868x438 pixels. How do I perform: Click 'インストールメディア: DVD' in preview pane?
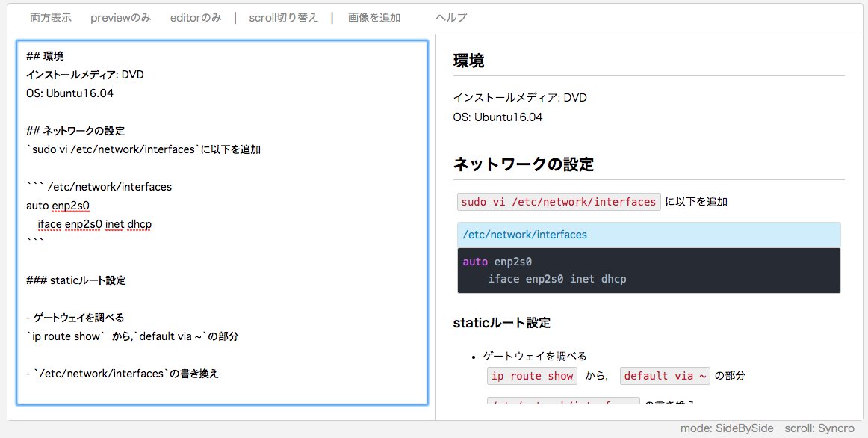520,98
